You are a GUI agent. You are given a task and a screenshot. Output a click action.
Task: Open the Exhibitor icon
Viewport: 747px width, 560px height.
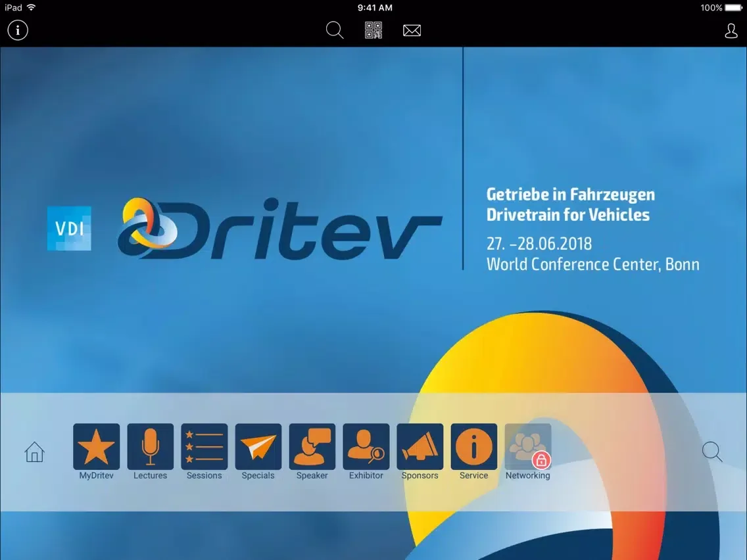click(366, 446)
